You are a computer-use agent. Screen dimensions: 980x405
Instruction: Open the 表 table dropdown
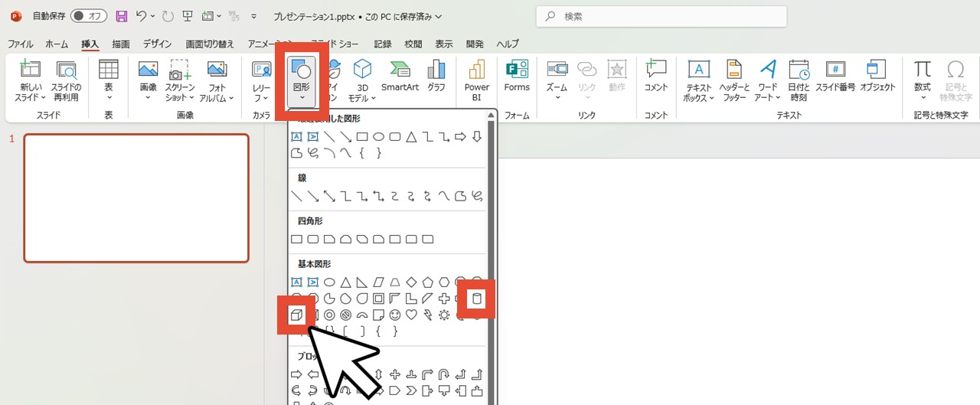coord(109,80)
